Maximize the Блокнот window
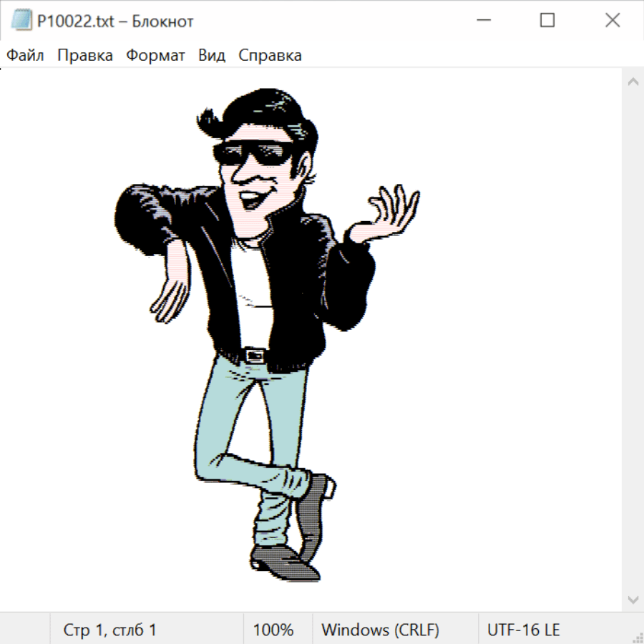This screenshot has width=644, height=644. click(547, 21)
